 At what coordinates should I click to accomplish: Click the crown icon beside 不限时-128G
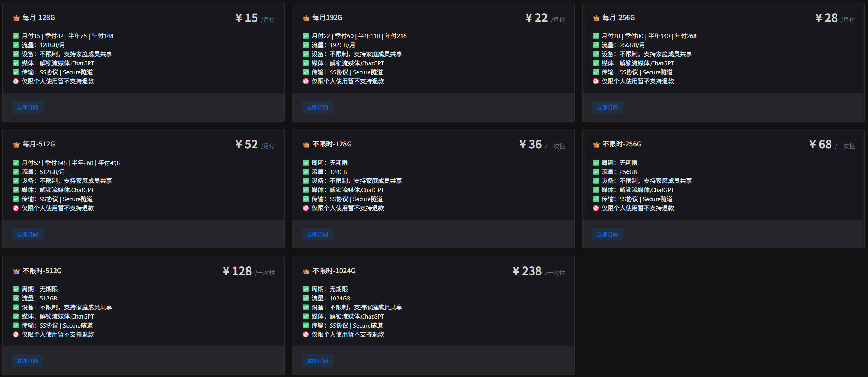click(306, 145)
